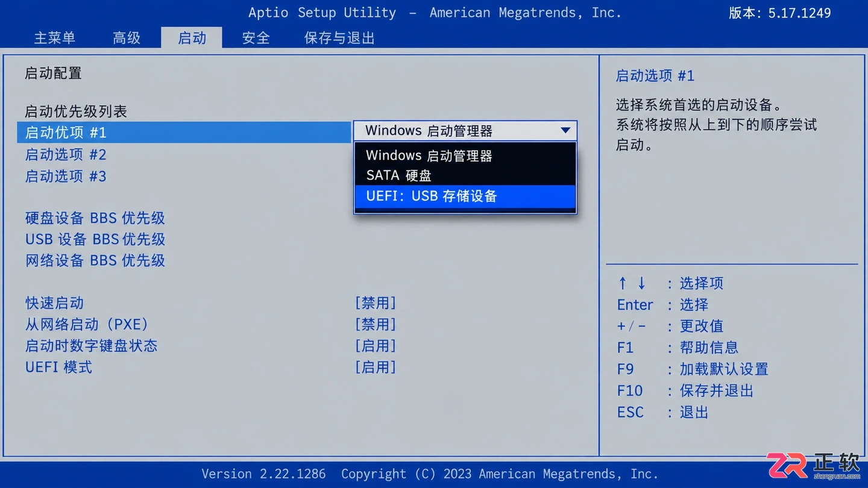Select the 启动 tab

[192, 37]
